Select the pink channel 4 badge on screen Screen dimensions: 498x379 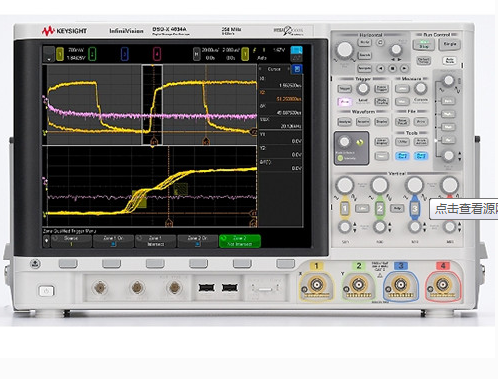click(x=157, y=54)
